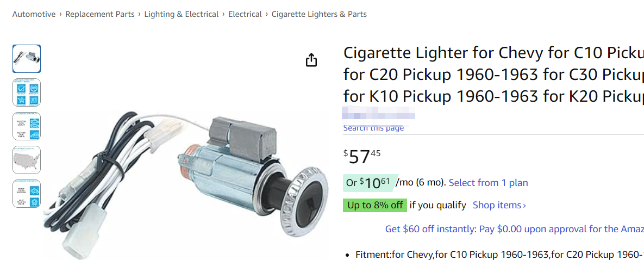The image size is (644, 260).
Task: View the third product info thumbnail
Action: coord(27,126)
